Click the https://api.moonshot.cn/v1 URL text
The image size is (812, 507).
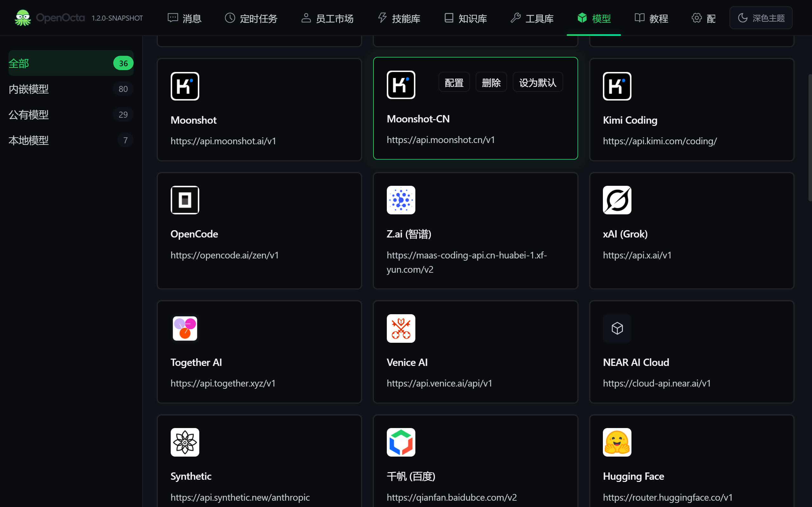[440, 140]
